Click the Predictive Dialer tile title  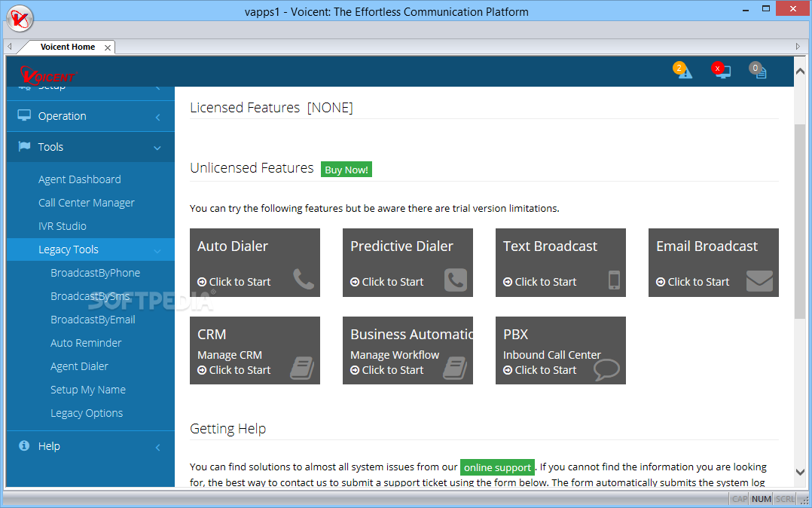click(401, 246)
